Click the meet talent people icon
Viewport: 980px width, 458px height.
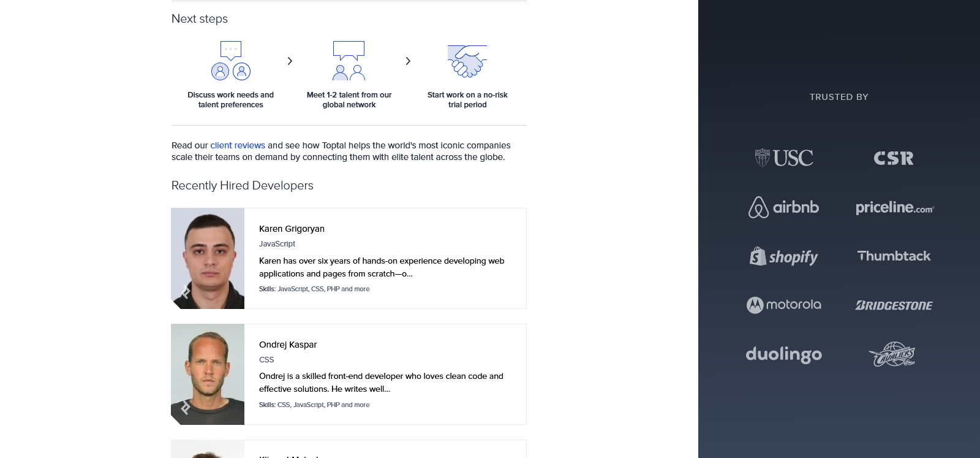tap(349, 61)
